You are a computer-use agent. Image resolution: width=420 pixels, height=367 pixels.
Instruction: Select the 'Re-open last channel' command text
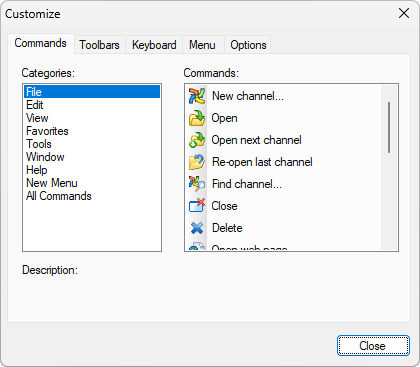pyautogui.click(x=262, y=162)
